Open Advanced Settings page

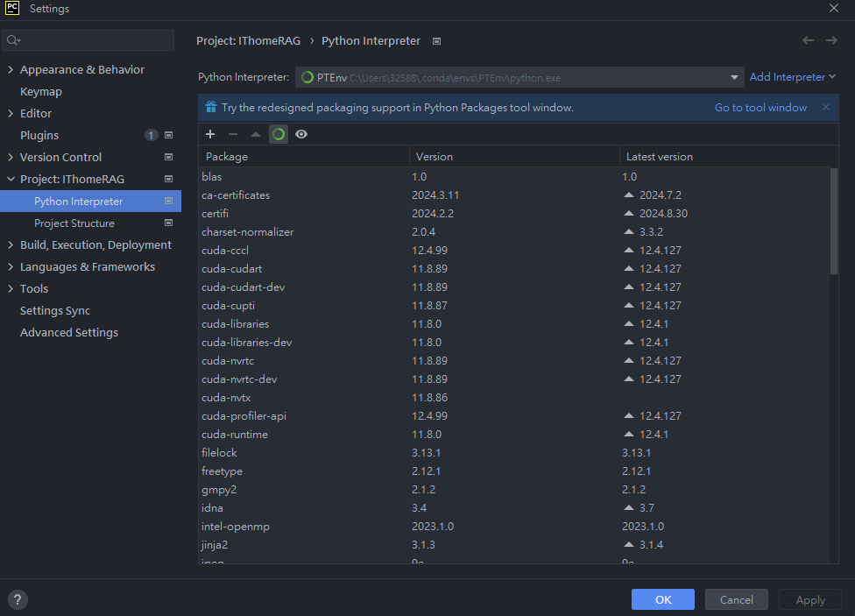[x=68, y=332]
